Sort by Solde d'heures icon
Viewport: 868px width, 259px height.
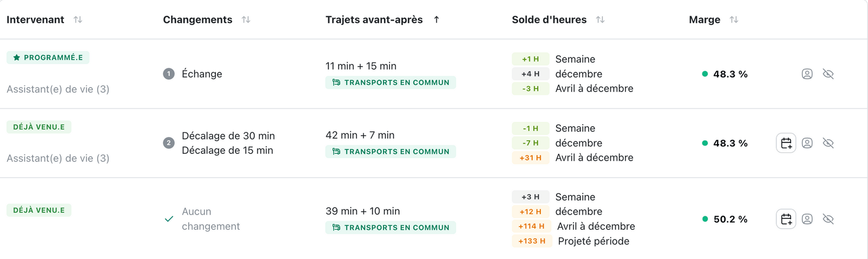coord(600,20)
